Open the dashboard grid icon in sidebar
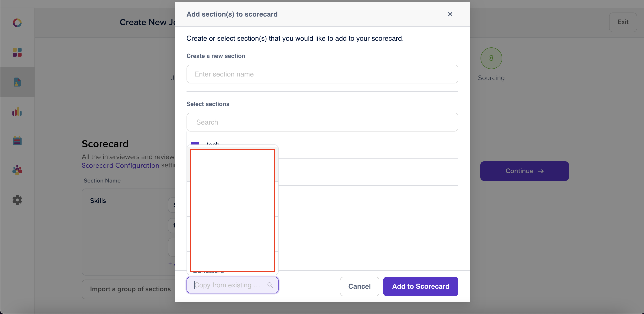The image size is (644, 314). pos(17,52)
